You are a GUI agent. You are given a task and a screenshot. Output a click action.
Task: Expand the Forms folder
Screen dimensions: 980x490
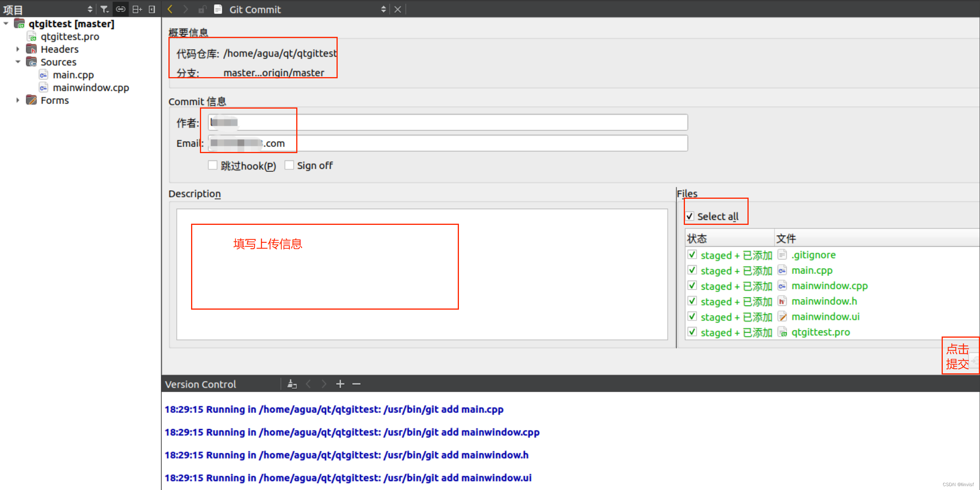tap(18, 100)
